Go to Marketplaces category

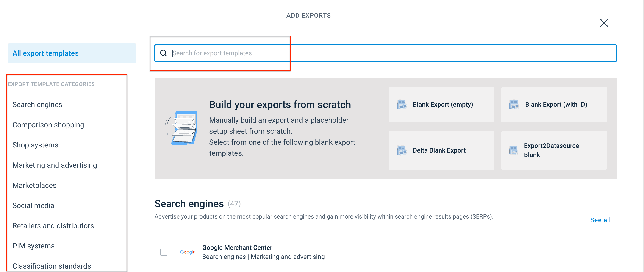click(x=34, y=185)
